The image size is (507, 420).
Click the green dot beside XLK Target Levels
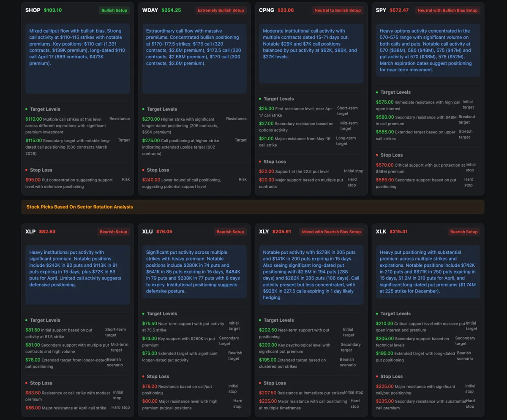tap(376, 314)
